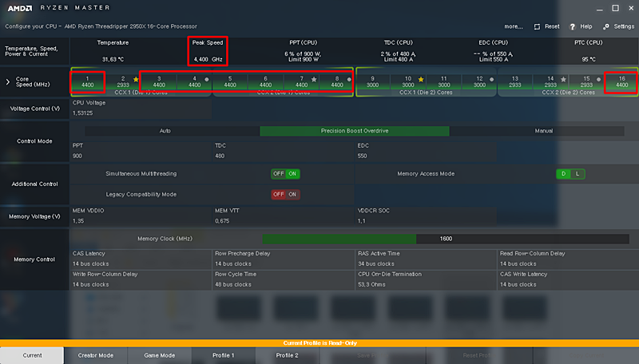
Task: Expand the Core Speed (MHz) section
Action: point(8,82)
